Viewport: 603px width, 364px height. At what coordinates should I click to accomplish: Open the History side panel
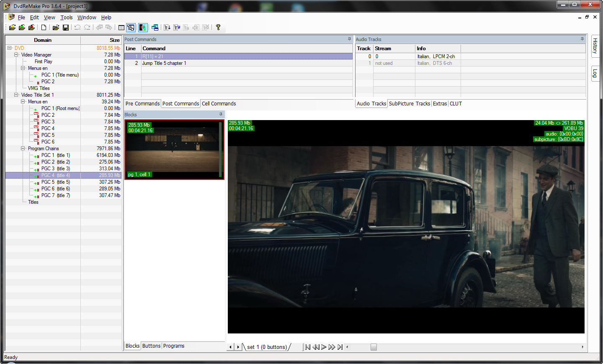[x=595, y=46]
